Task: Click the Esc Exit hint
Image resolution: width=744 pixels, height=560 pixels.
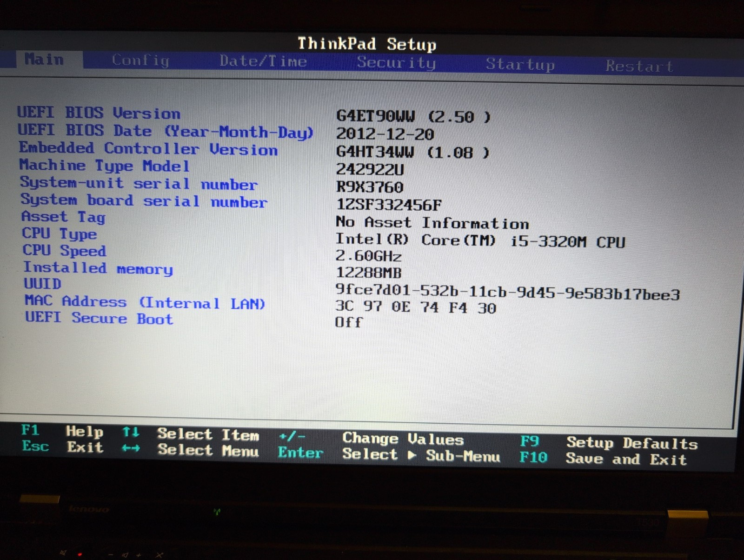Action: pyautogui.click(x=62, y=447)
